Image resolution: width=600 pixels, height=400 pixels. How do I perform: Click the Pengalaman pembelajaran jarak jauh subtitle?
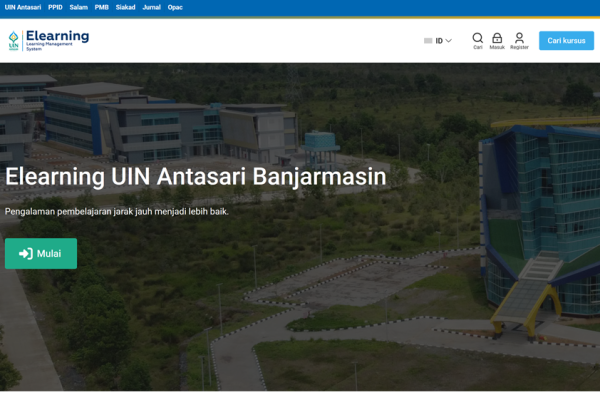pos(117,212)
